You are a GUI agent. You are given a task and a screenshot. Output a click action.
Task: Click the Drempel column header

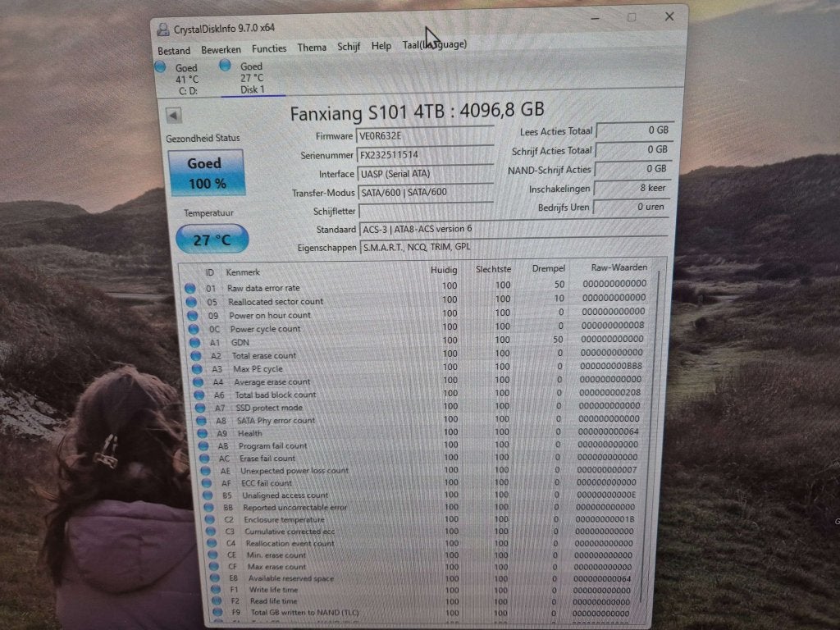tap(549, 268)
